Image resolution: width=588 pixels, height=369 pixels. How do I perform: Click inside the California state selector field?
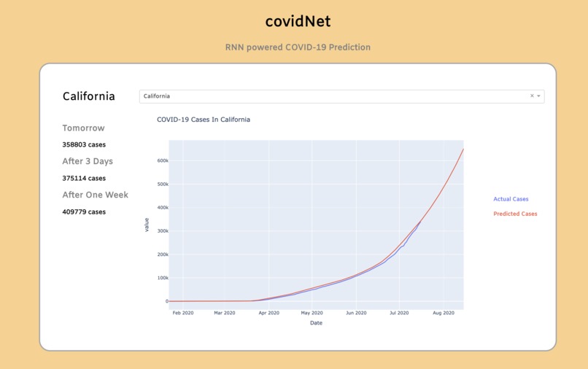point(341,96)
